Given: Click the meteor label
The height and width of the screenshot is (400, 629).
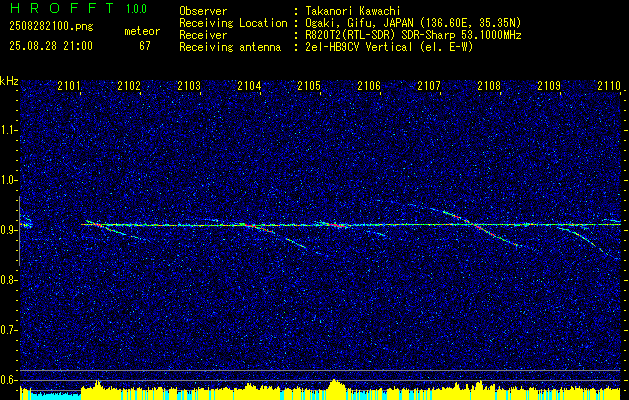Looking at the screenshot, I should click(x=142, y=31).
